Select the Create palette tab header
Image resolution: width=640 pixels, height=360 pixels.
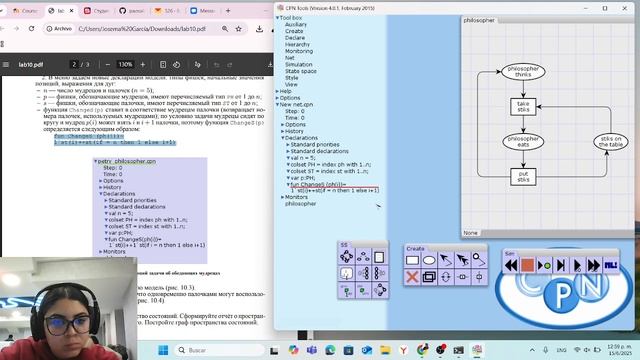coord(416,248)
